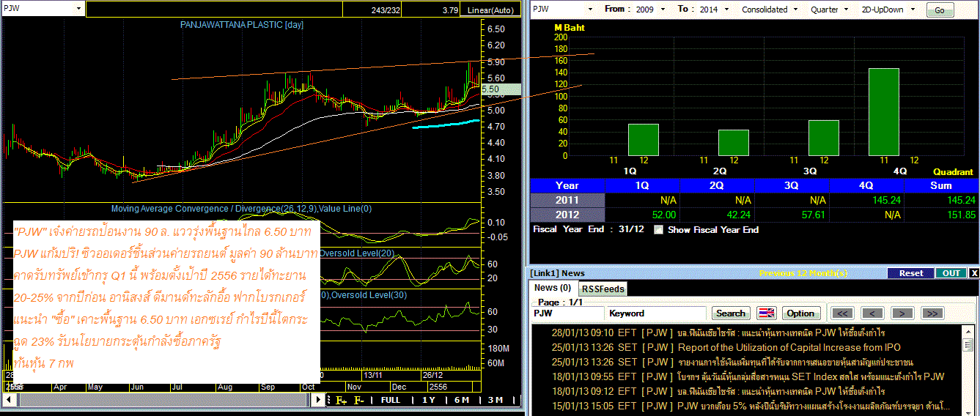Image resolution: width=980 pixels, height=416 pixels.
Task: Click the Previous 12 Month(s) label
Action: coord(803,273)
